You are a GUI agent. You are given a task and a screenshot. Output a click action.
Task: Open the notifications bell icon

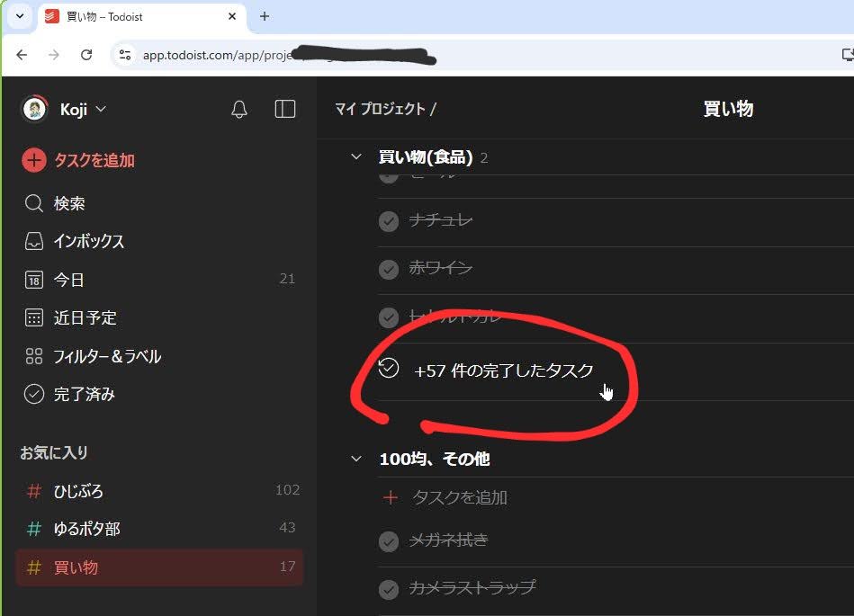pyautogui.click(x=239, y=109)
